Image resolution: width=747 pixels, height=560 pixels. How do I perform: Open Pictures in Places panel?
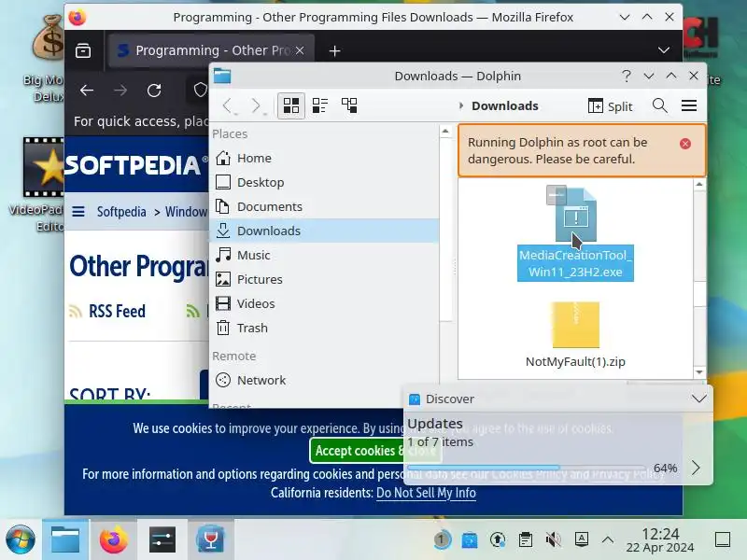pyautogui.click(x=324, y=279)
